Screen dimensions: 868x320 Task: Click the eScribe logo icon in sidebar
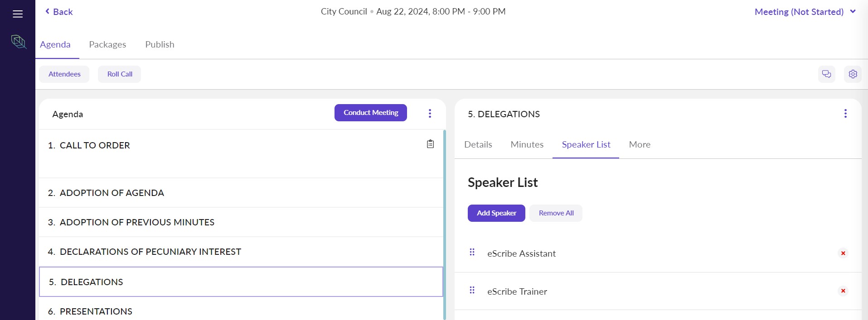tap(19, 42)
